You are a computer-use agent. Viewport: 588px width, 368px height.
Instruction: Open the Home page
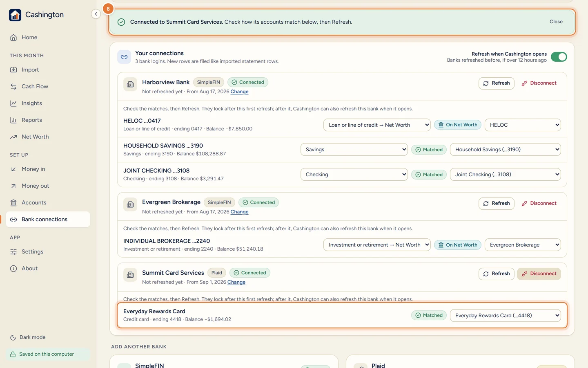48,37
